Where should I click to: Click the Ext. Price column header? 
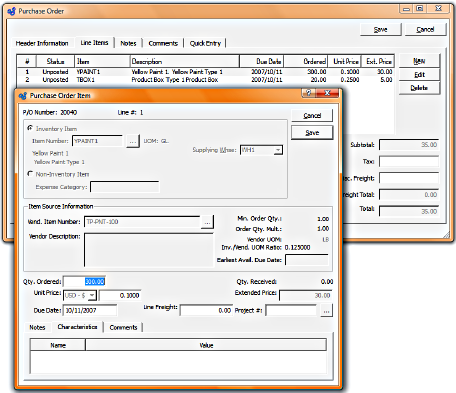pos(378,61)
